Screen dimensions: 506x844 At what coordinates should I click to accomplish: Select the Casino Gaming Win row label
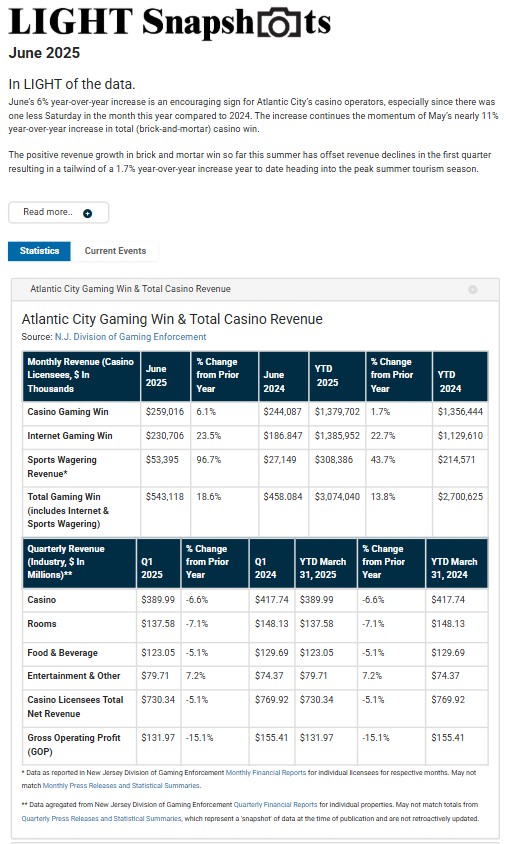68,412
